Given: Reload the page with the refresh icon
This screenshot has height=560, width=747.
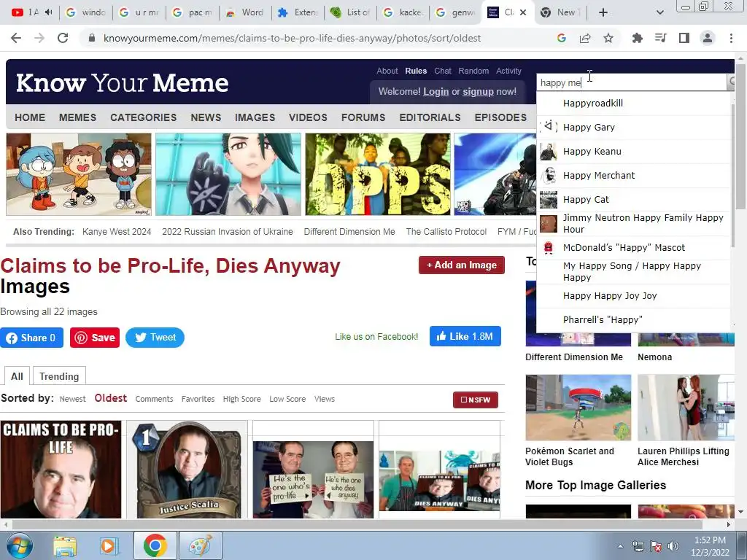Looking at the screenshot, I should tap(63, 38).
